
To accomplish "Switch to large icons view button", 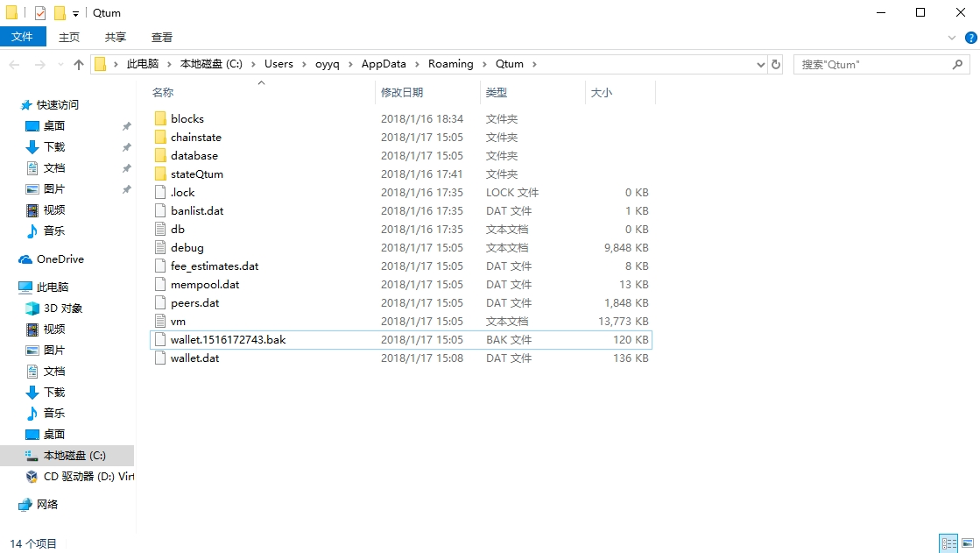I will (967, 543).
